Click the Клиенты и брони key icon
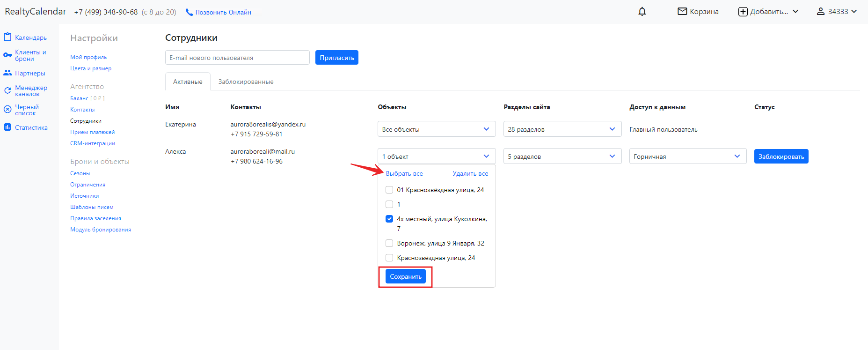 pyautogui.click(x=7, y=55)
